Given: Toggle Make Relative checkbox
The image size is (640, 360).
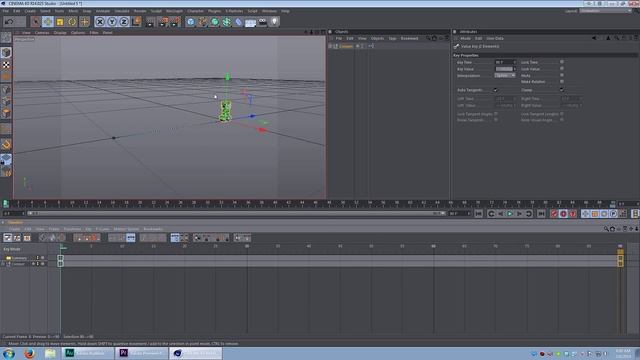Looking at the screenshot, I should coord(562,82).
